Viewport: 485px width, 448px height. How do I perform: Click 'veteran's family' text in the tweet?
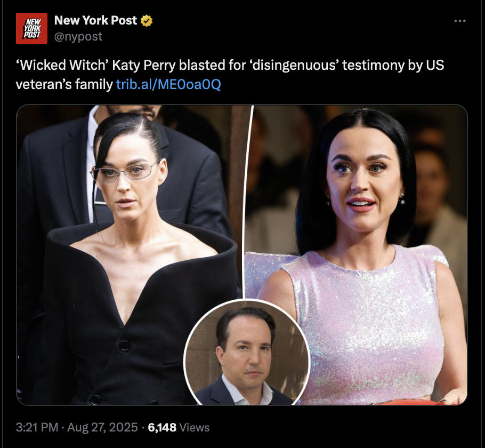tap(64, 84)
